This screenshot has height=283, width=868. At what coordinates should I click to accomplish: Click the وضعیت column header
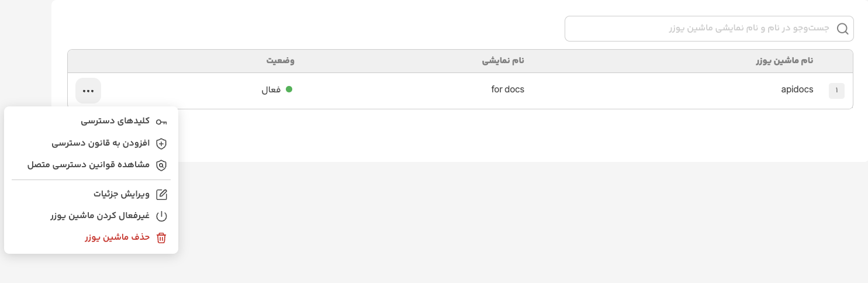coord(280,61)
